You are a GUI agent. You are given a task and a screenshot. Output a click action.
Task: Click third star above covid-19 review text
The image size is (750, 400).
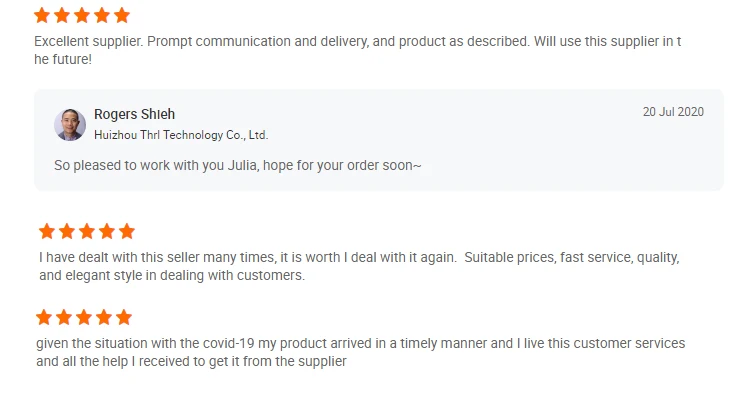pyautogui.click(x=84, y=317)
